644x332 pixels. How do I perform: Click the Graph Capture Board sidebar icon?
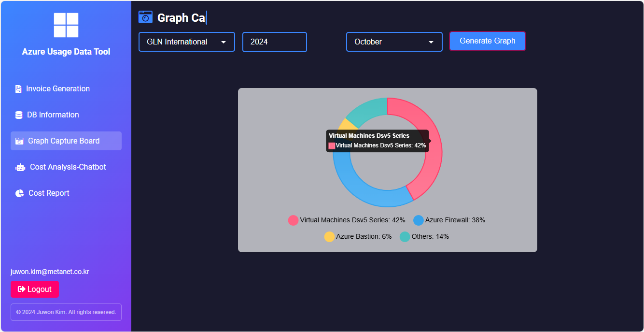19,141
